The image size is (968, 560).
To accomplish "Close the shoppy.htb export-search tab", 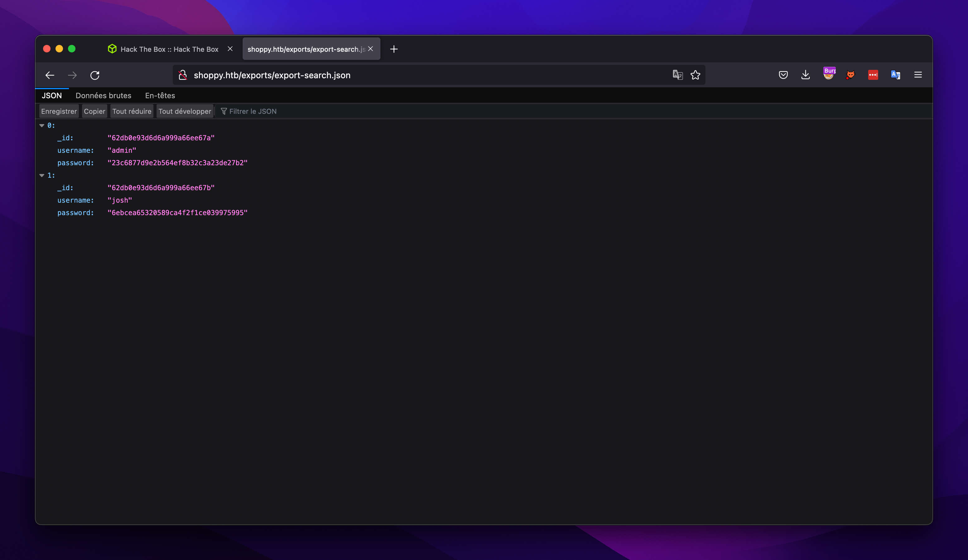I will click(371, 49).
